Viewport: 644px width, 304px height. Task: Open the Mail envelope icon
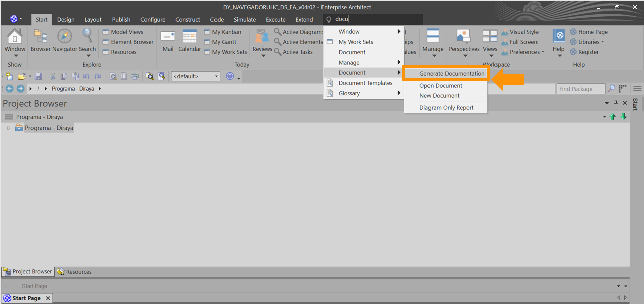tap(168, 41)
